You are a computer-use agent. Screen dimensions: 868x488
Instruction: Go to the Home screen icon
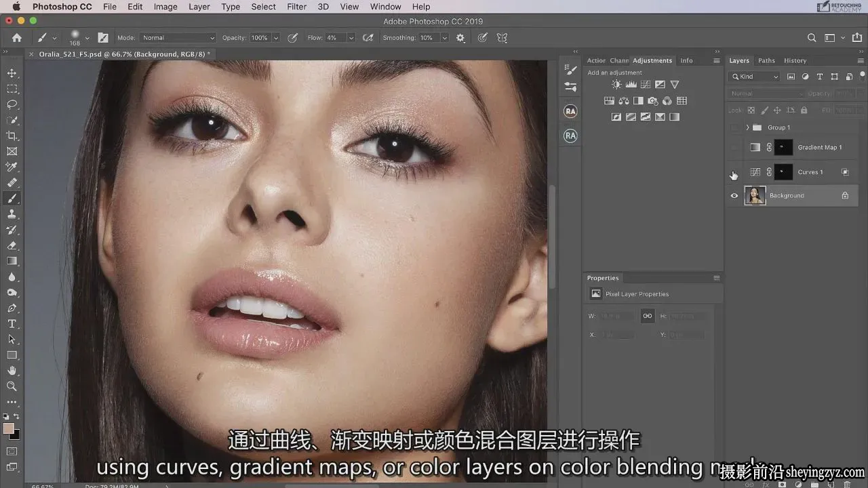(x=17, y=38)
